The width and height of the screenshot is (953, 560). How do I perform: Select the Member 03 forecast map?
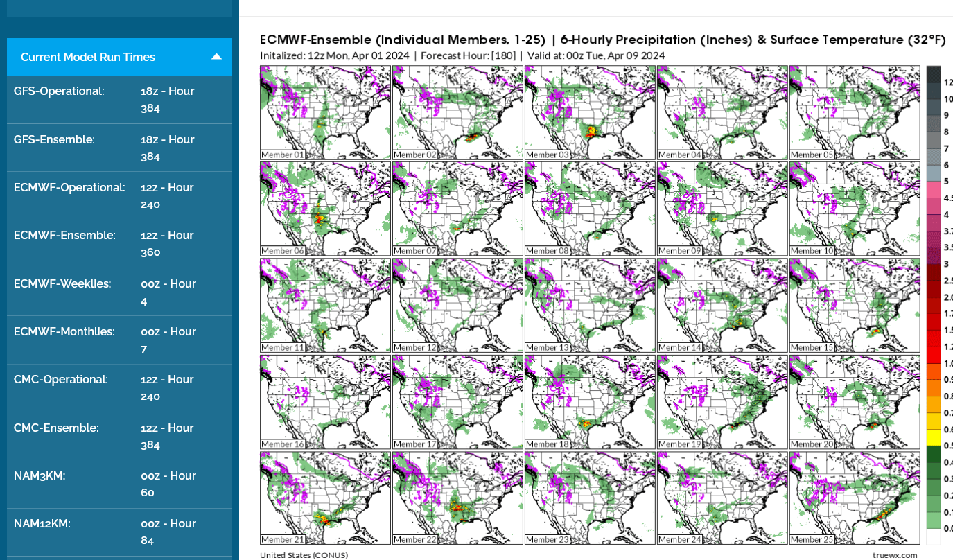pyautogui.click(x=590, y=112)
